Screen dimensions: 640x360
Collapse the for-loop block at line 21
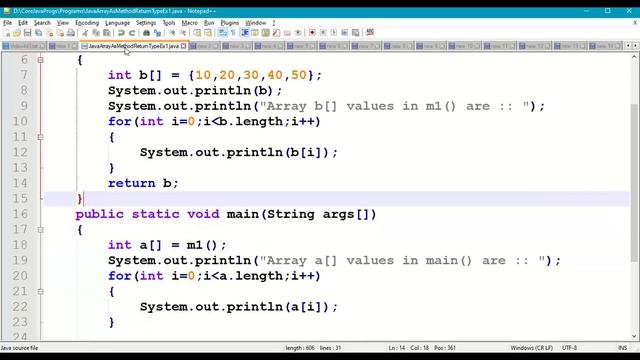click(x=40, y=291)
